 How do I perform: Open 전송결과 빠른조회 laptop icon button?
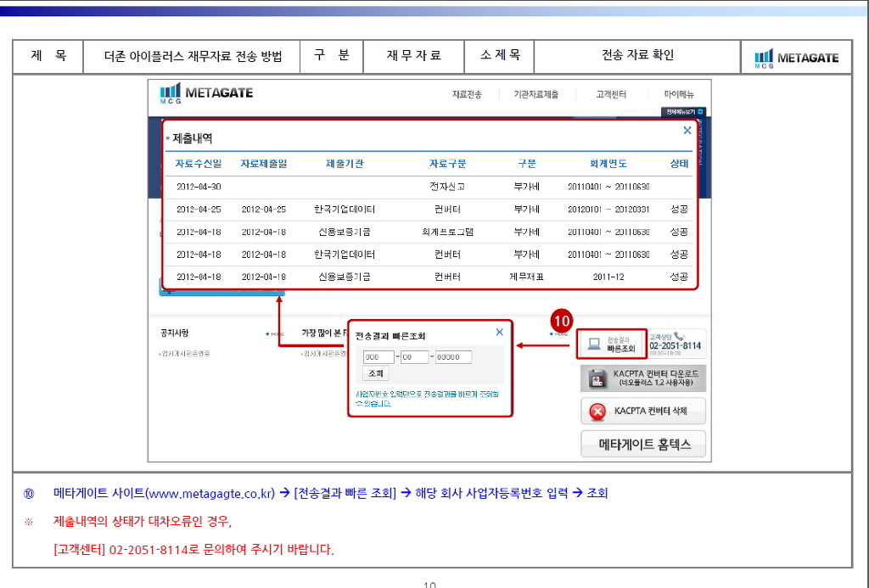click(611, 344)
